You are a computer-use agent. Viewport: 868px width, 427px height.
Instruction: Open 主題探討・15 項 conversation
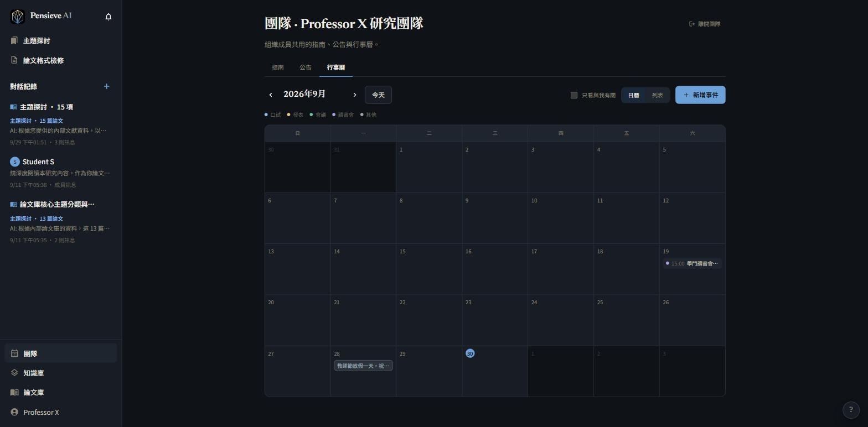60,124
